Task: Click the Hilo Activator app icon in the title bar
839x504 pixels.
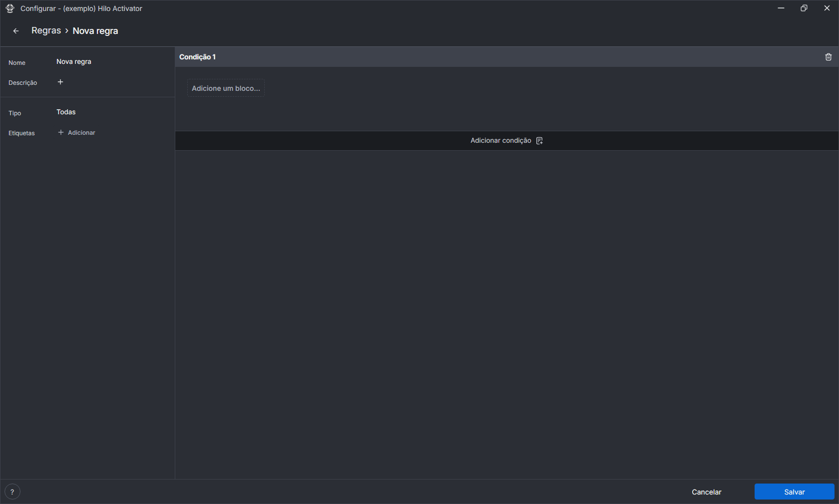Action: (10, 8)
